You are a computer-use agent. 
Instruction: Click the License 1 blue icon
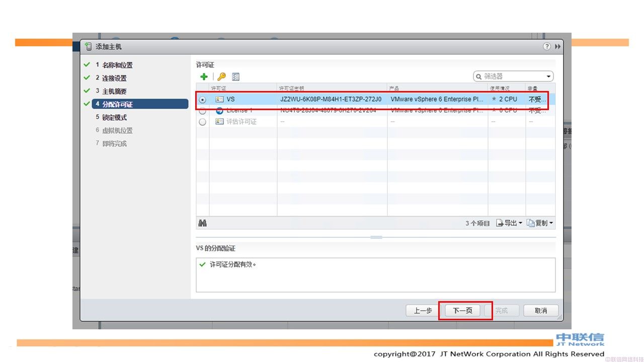pos(219,111)
